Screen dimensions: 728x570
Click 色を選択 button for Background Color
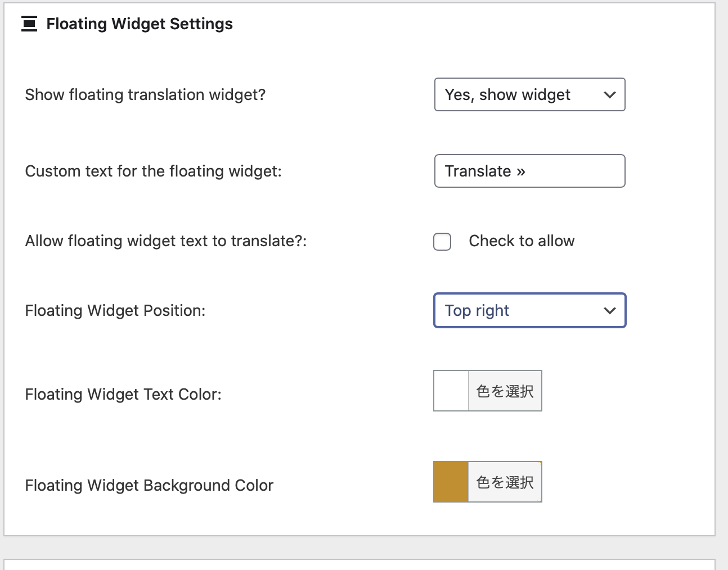505,482
